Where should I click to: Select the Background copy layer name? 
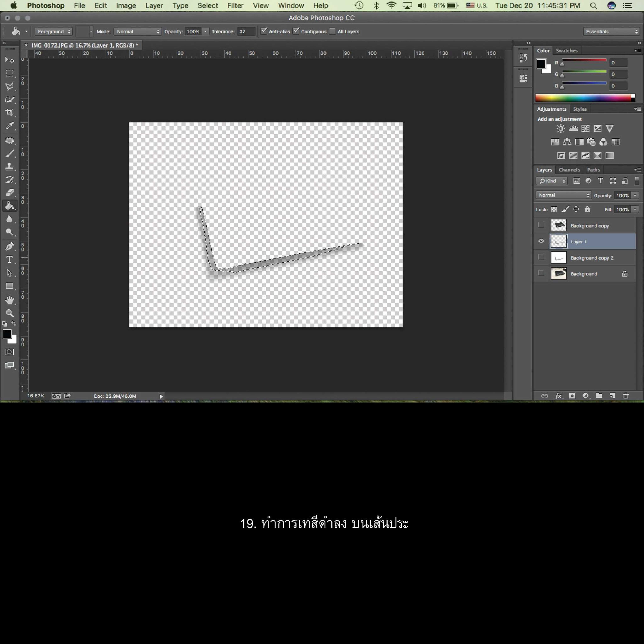590,226
